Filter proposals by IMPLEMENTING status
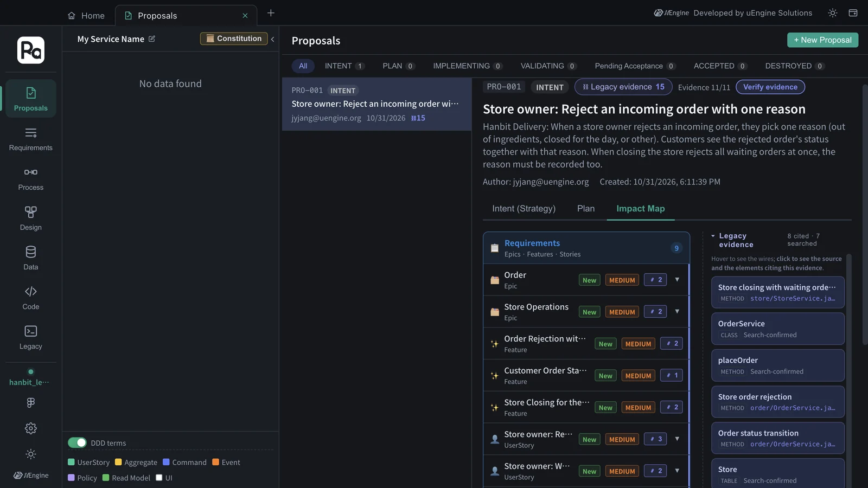This screenshot has width=868, height=488. click(468, 66)
